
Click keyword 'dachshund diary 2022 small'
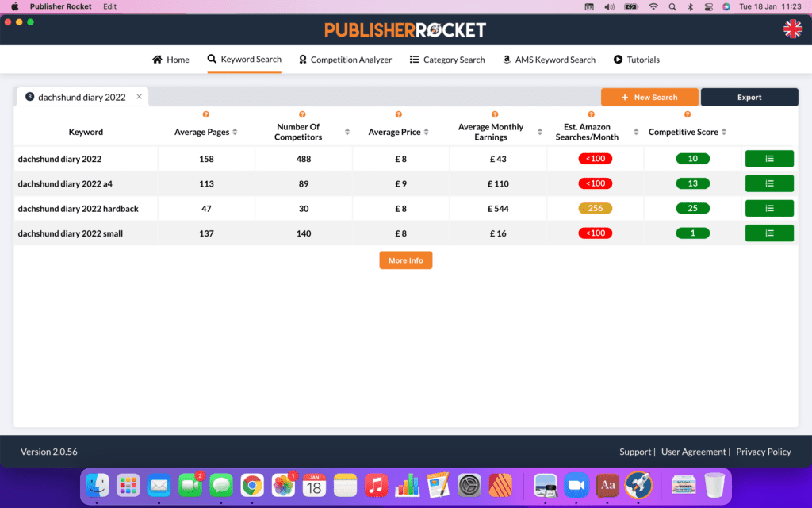point(71,233)
